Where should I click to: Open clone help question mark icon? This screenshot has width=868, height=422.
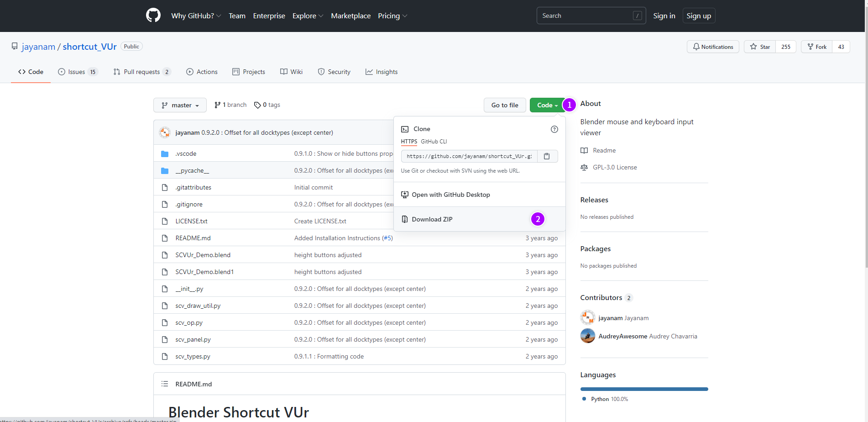coord(554,129)
